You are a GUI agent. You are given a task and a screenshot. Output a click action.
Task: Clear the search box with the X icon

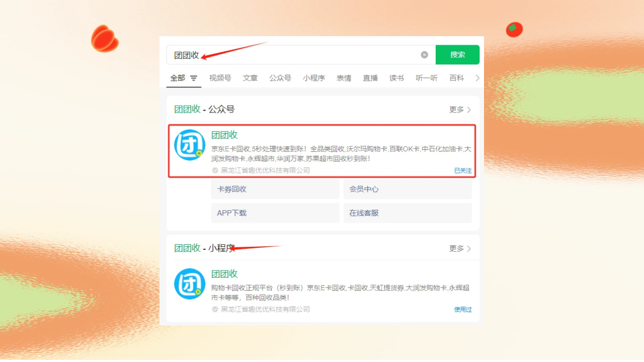click(424, 55)
